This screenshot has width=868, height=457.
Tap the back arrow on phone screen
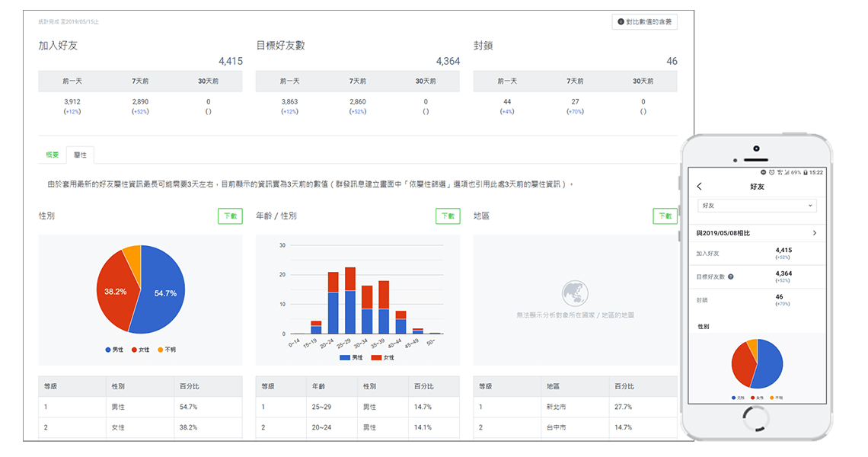tap(700, 187)
